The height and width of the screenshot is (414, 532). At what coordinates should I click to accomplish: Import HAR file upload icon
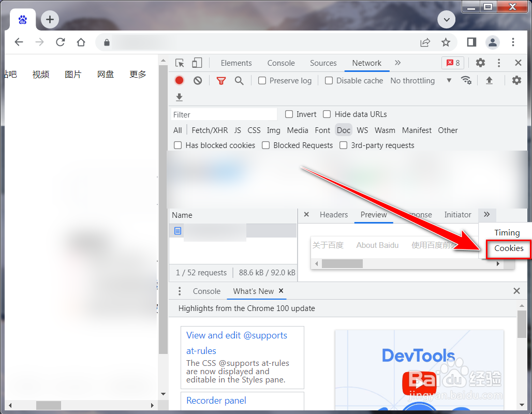tap(489, 80)
